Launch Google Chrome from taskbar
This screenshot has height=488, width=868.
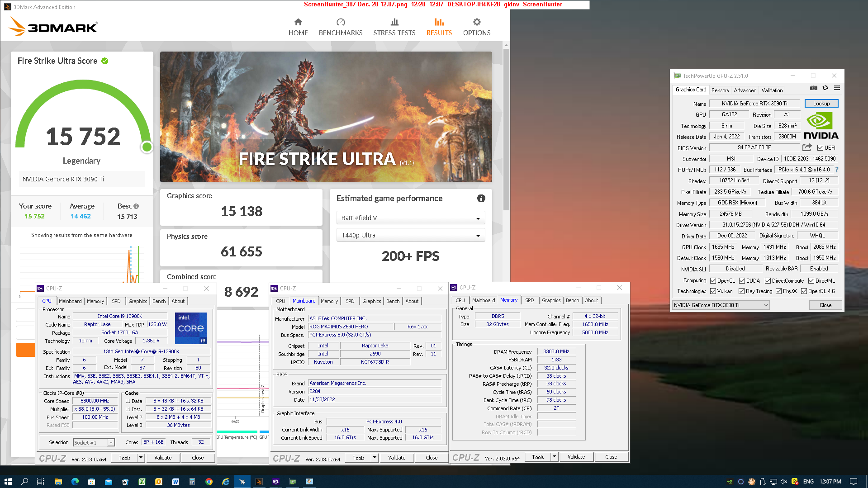209,482
